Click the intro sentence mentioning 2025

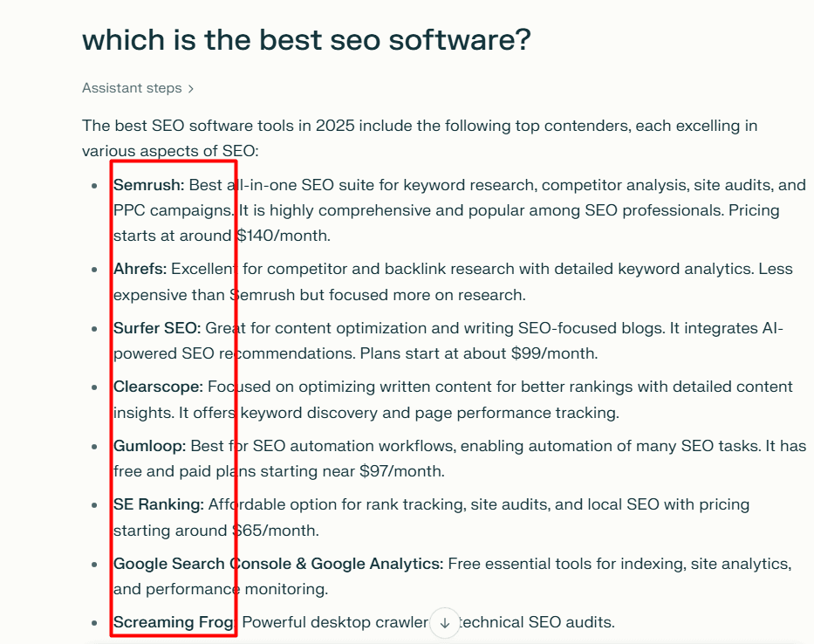coord(420,126)
